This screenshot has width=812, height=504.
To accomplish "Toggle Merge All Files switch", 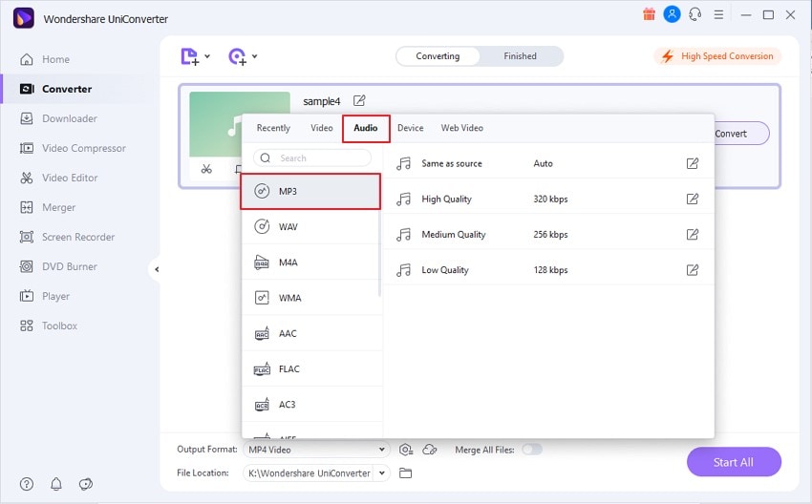I will pos(532,450).
